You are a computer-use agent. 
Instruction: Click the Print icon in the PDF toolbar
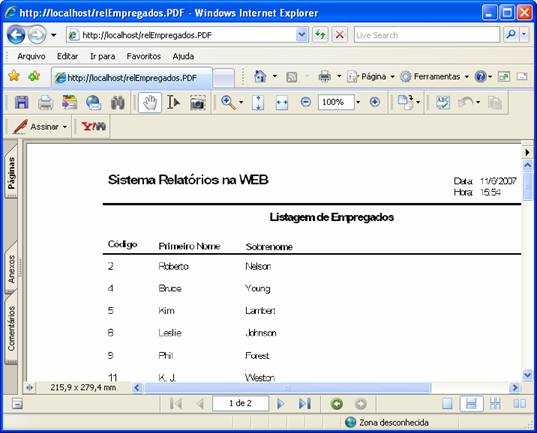[x=45, y=102]
